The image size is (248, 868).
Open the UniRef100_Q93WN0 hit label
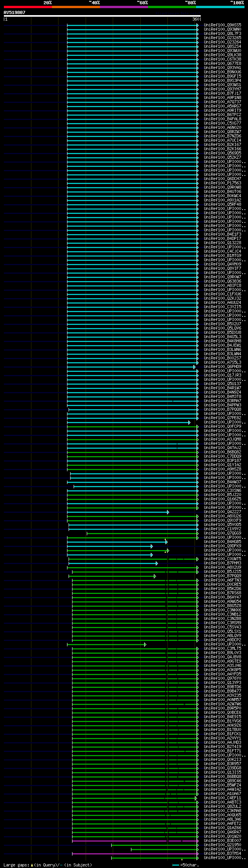point(222,29)
